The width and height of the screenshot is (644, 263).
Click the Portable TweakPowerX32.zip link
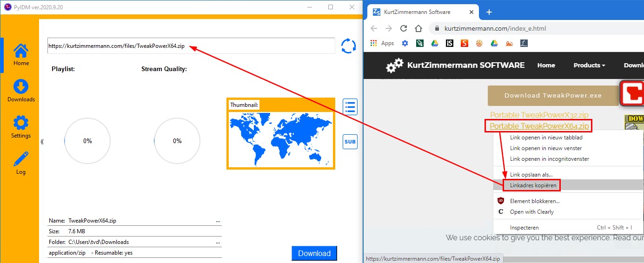[539, 115]
